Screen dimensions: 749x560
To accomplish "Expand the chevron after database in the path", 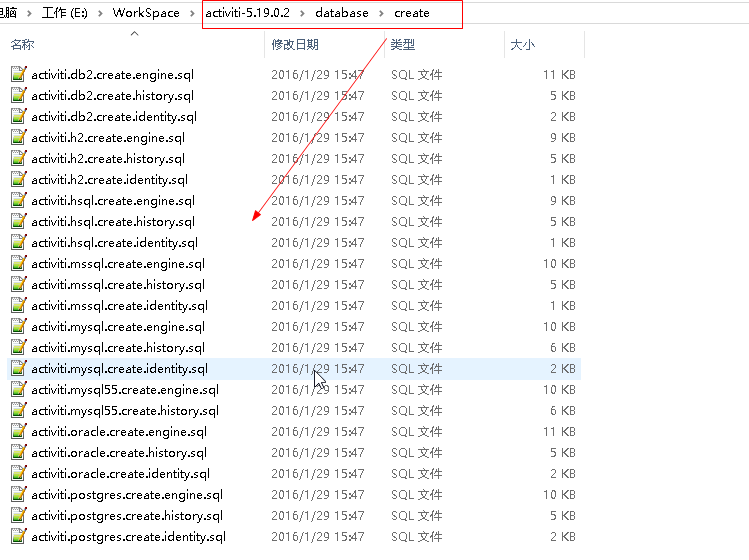I will 381,13.
